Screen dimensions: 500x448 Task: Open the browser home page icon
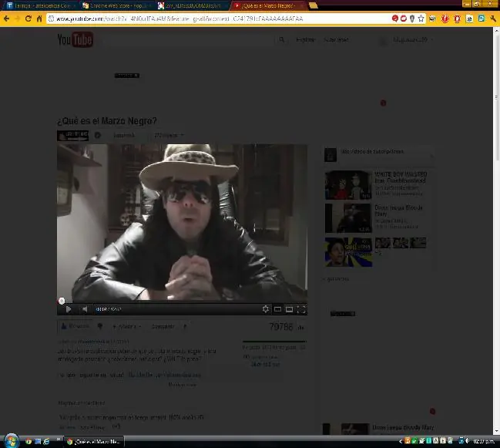click(x=39, y=19)
